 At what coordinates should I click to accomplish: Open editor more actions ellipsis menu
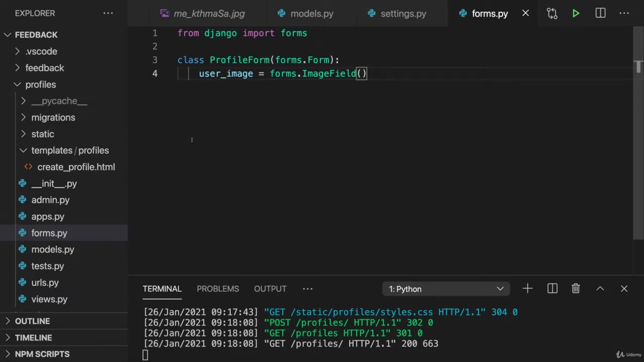click(x=624, y=14)
